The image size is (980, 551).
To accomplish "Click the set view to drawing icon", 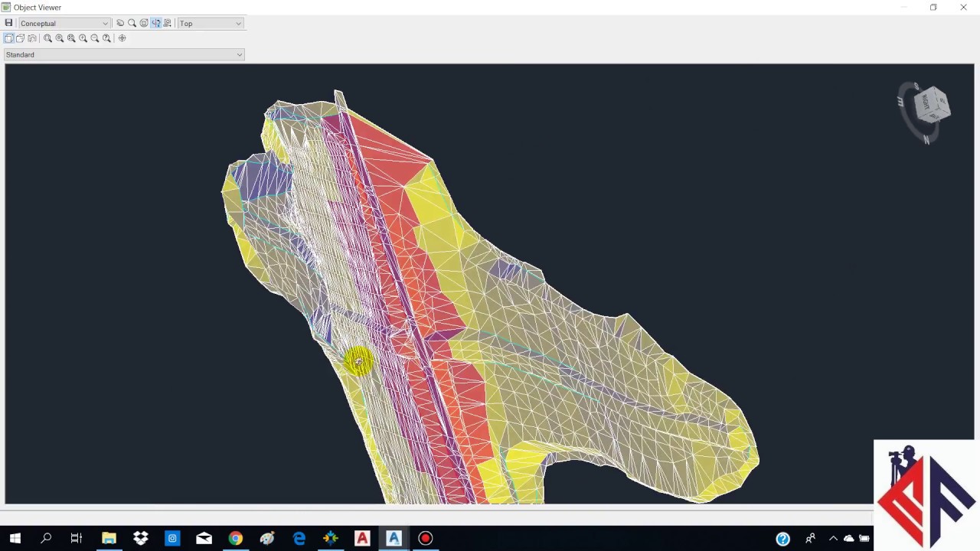I will click(167, 23).
